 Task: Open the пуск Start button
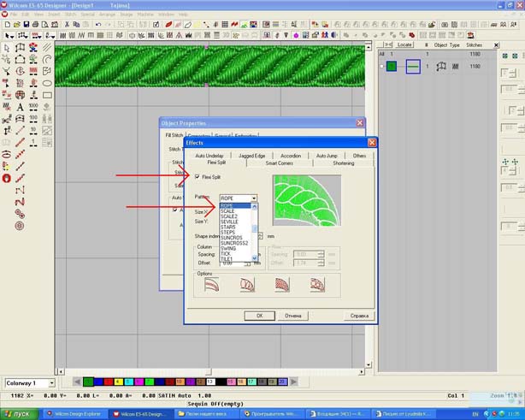(19, 414)
